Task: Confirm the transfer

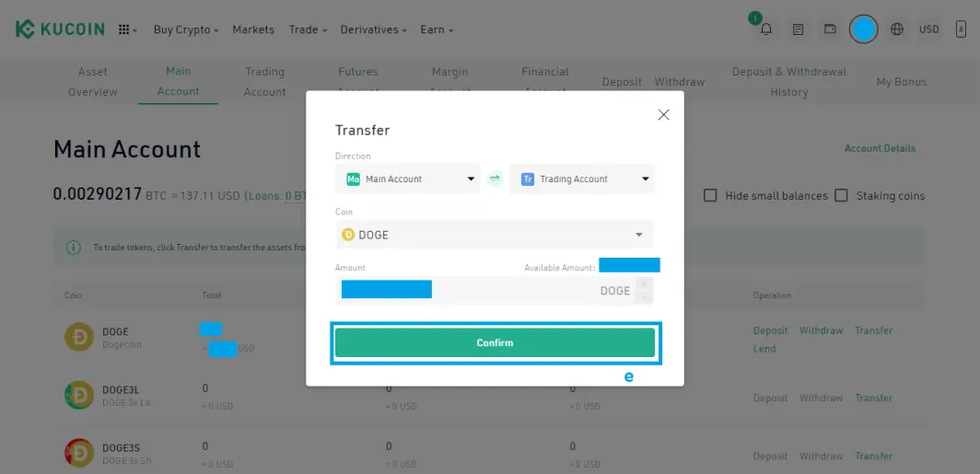Action: 495,343
